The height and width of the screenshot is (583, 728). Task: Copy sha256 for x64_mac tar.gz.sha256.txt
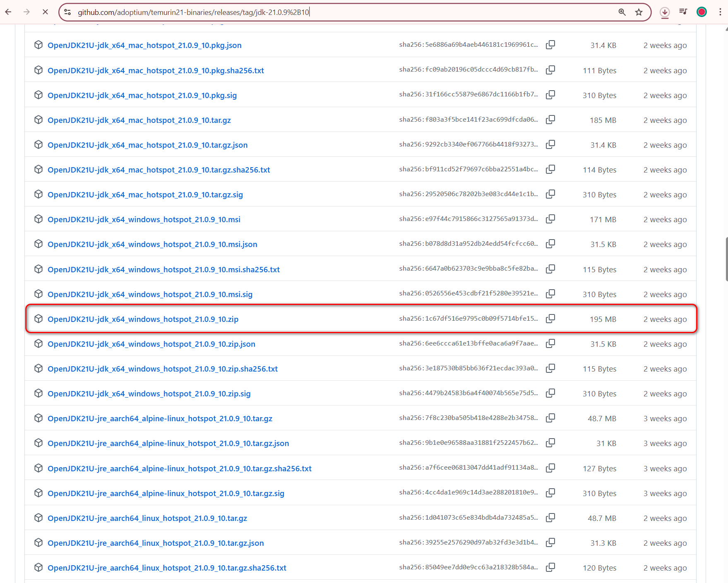pyautogui.click(x=550, y=169)
